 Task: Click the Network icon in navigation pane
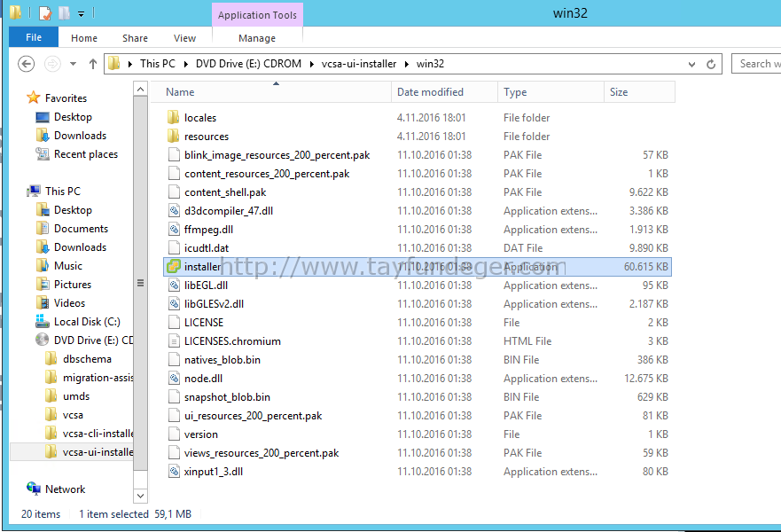[x=34, y=489]
